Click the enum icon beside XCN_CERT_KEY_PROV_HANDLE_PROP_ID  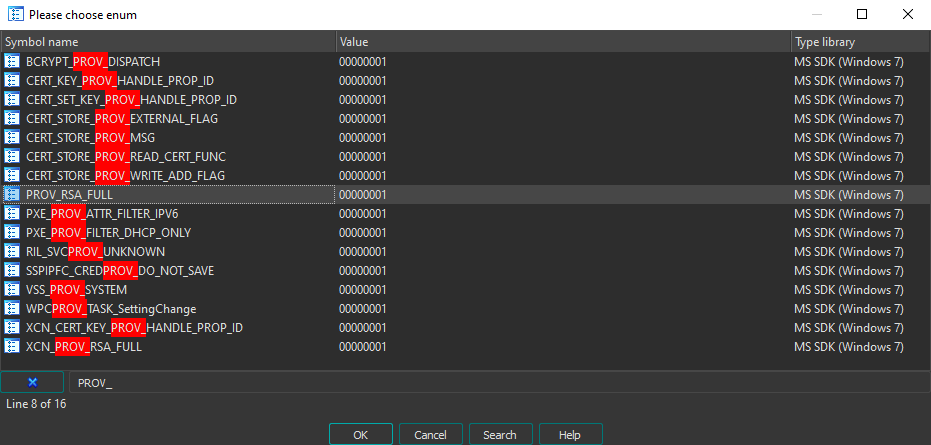(12, 327)
